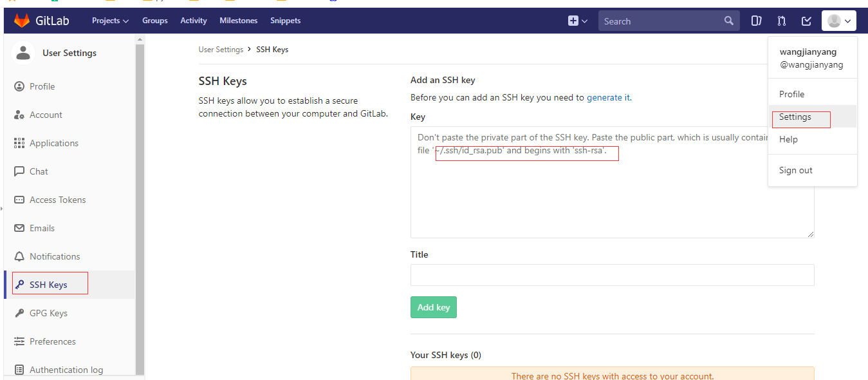Open Notifications settings from sidebar
The height and width of the screenshot is (380, 868).
(55, 256)
